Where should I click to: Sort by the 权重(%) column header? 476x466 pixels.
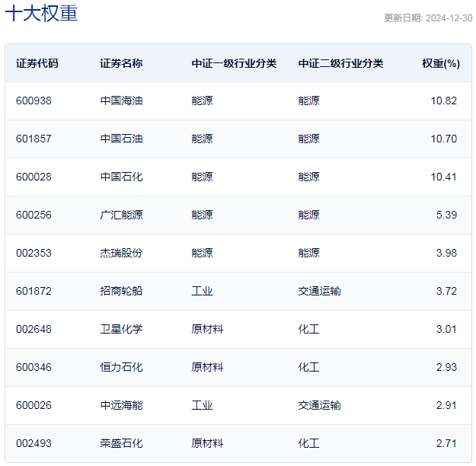point(440,63)
